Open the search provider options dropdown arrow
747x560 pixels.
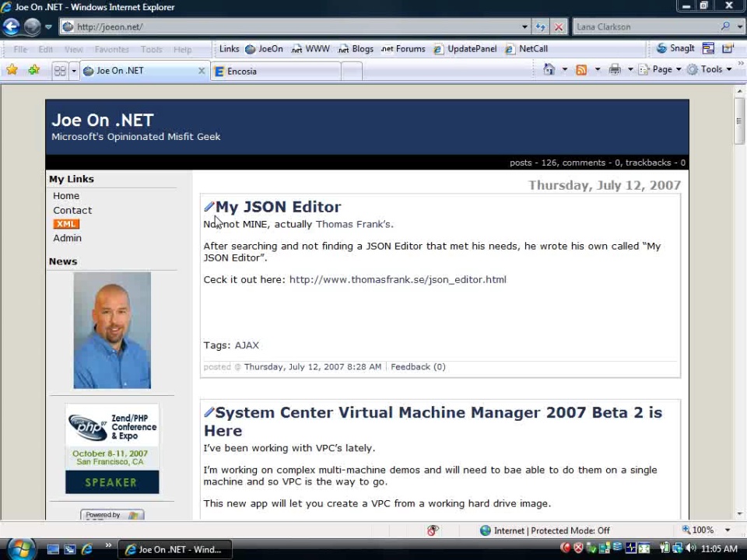point(739,26)
